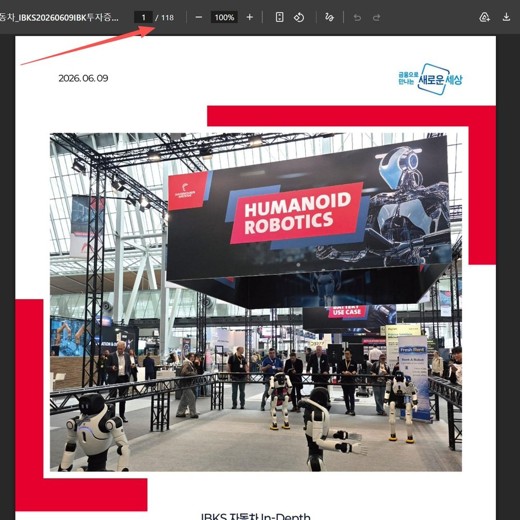520x520 pixels.
Task: Click the 100% zoom level field
Action: pos(224,17)
